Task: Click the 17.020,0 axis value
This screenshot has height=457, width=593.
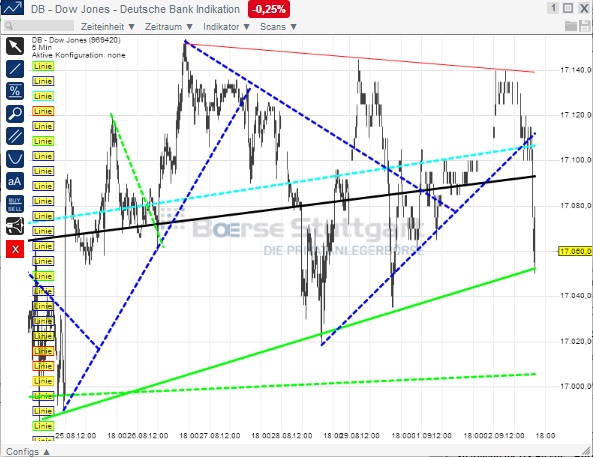Action: click(x=575, y=341)
